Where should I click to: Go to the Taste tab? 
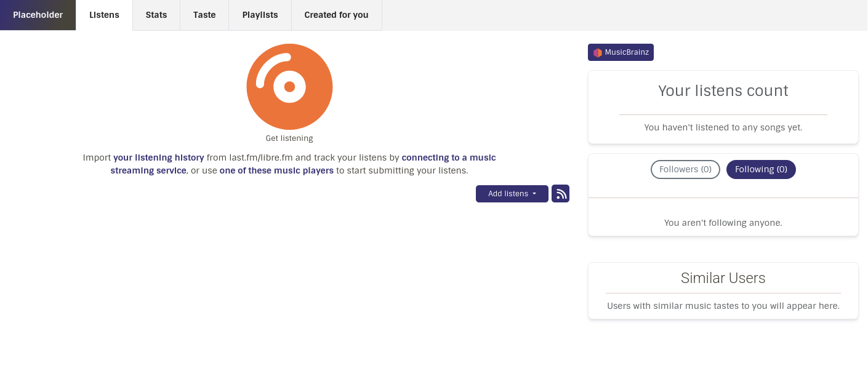(204, 15)
